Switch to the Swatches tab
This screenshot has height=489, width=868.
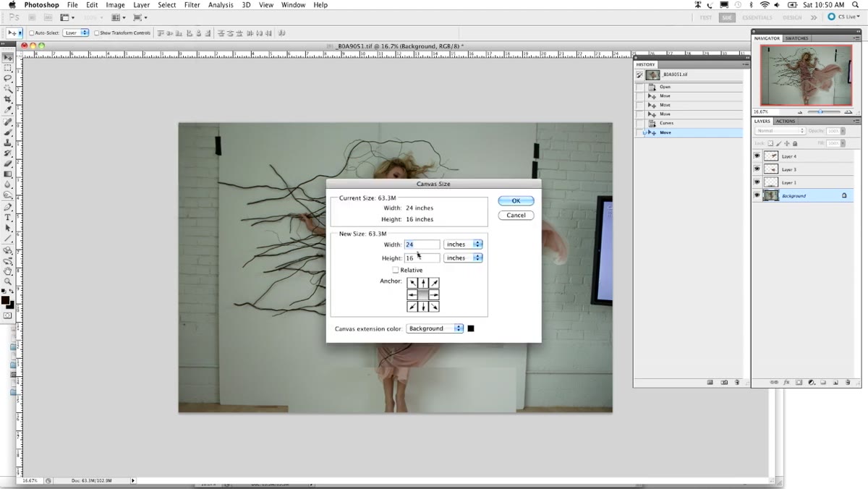796,38
